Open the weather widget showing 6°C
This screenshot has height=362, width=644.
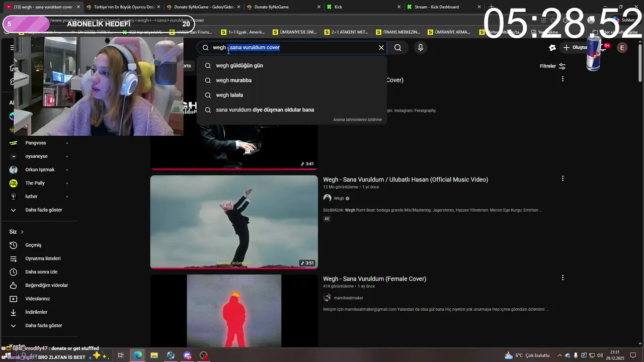pos(527,355)
